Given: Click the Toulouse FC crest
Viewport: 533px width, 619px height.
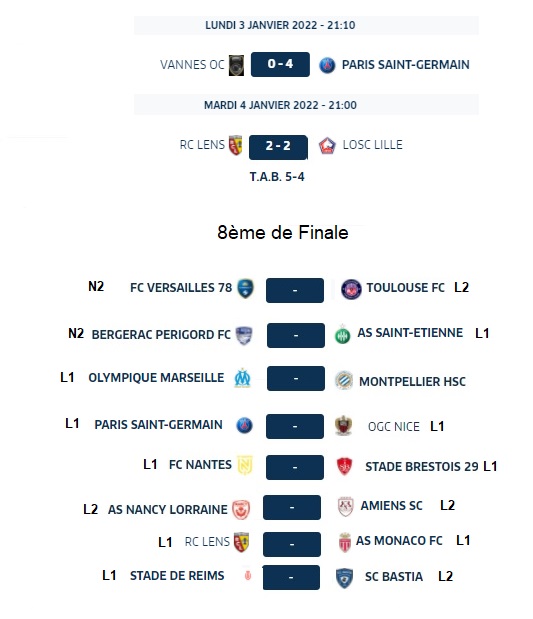Looking at the screenshot, I should (x=351, y=289).
